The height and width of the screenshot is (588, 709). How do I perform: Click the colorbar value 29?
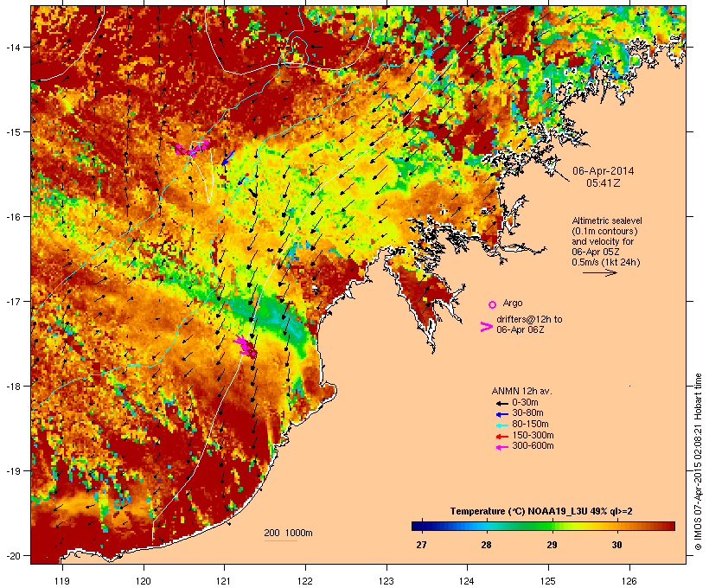coord(552,545)
